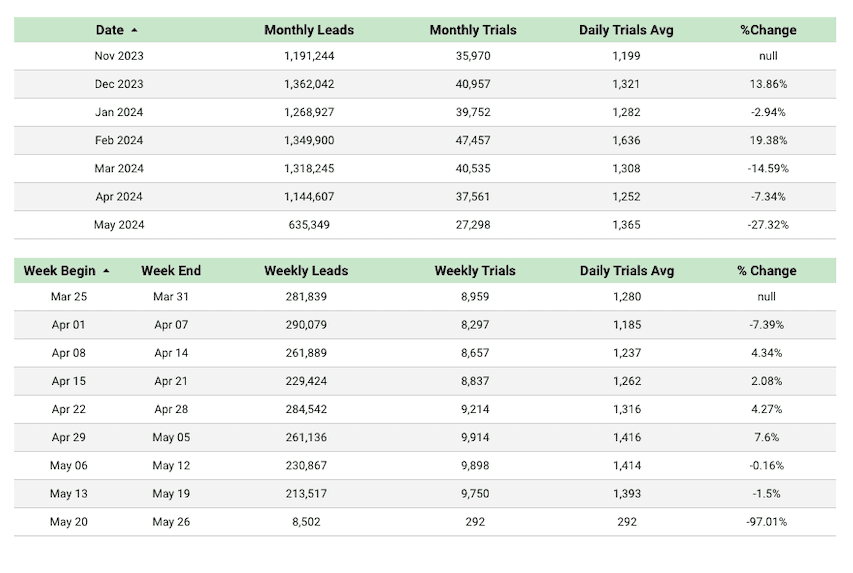Select May 2024 monthly leads value 635,349

pyautogui.click(x=309, y=225)
